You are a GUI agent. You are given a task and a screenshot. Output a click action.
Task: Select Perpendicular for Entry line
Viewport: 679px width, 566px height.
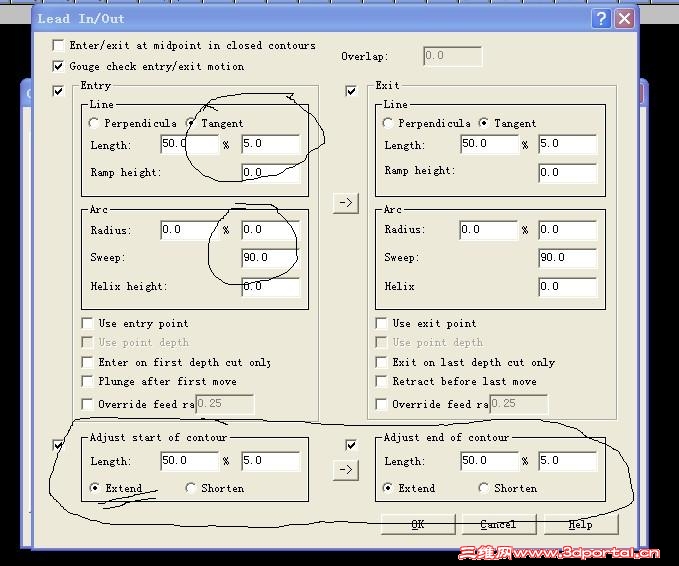pyautogui.click(x=94, y=123)
